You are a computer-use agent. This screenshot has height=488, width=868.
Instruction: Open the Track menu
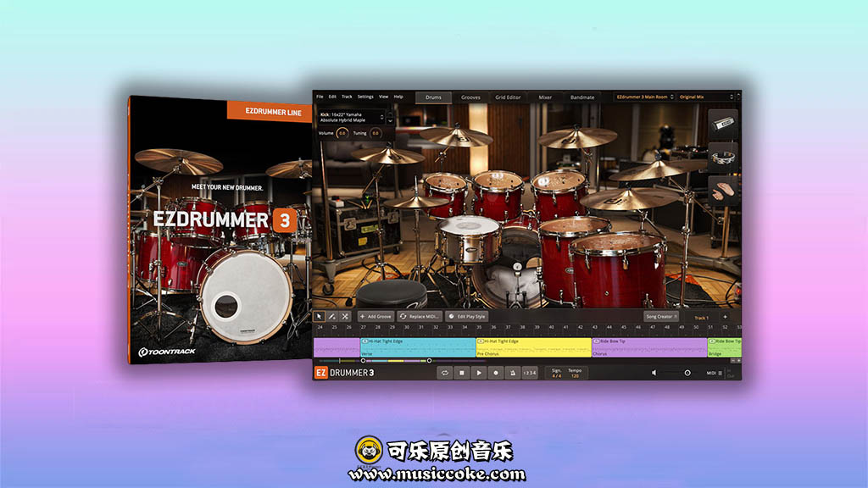[347, 97]
